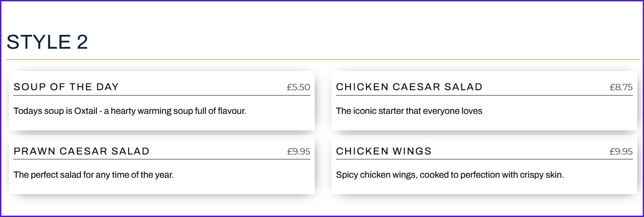The height and width of the screenshot is (217, 644).
Task: Select the spicy chicken wings description
Action: (x=450, y=175)
